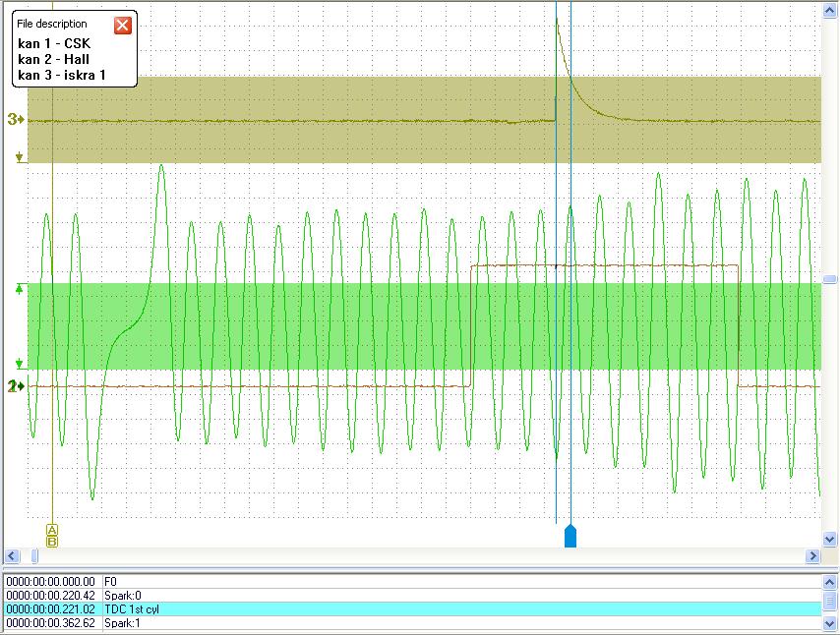This screenshot has height=635, width=840.
Task: Click timestamp 0000:00:00.362.62
Action: tap(51, 622)
